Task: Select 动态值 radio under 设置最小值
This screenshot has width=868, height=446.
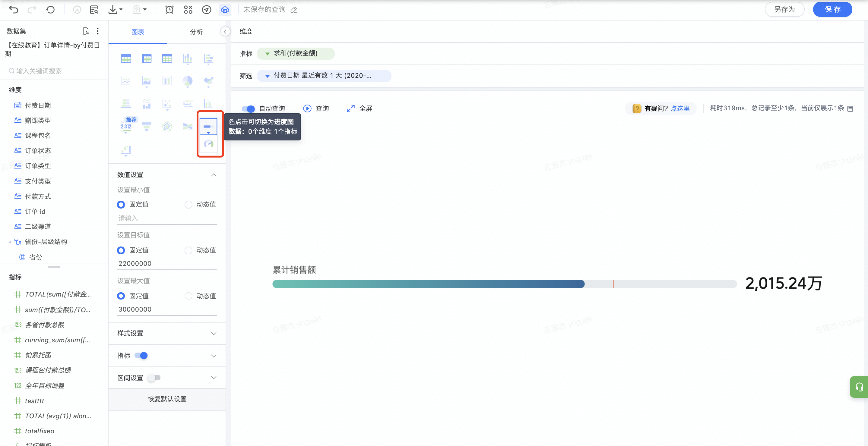Action: 188,204
